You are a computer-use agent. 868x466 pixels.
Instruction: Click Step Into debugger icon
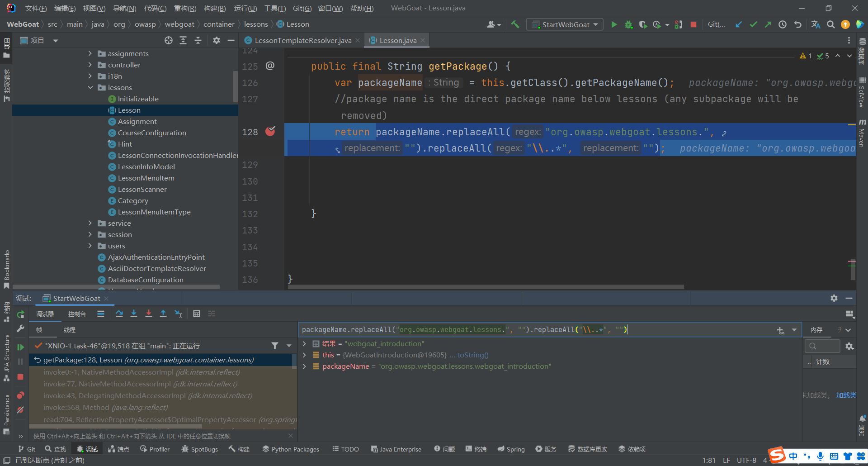click(134, 314)
